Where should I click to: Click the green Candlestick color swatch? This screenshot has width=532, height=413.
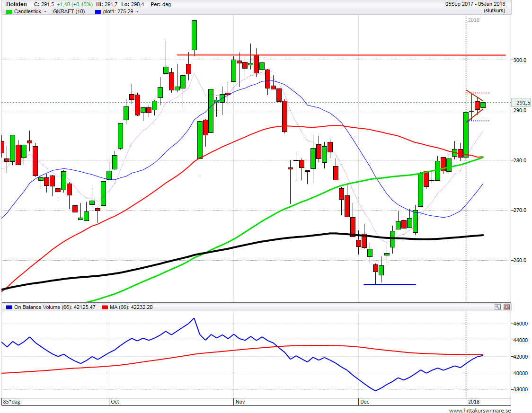coord(9,11)
